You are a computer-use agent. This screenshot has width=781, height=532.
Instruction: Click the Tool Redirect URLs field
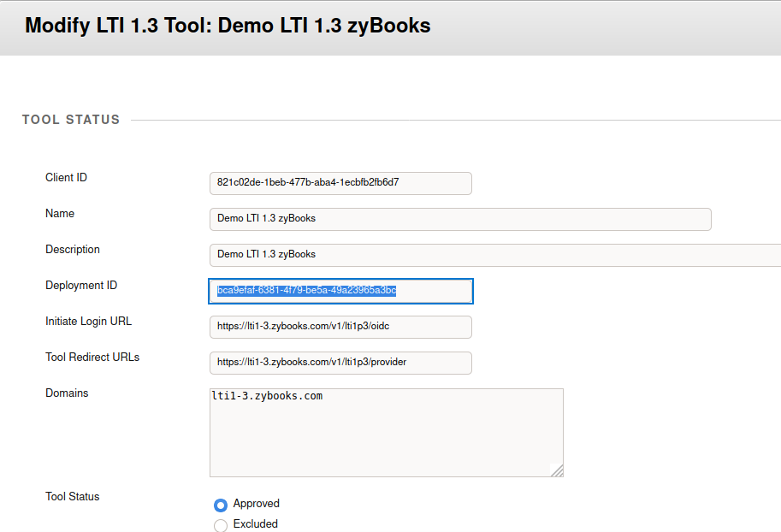pyautogui.click(x=340, y=363)
